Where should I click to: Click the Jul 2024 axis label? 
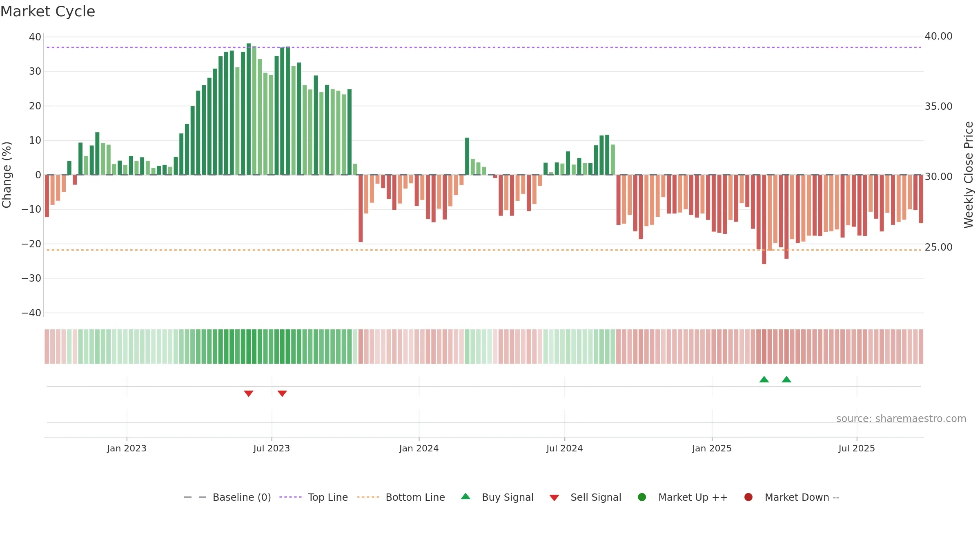coord(564,448)
